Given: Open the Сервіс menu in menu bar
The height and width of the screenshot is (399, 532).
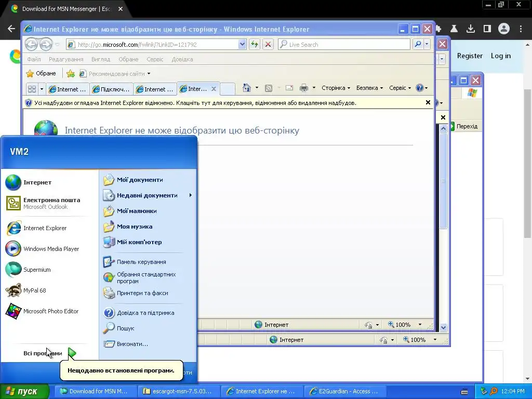Looking at the screenshot, I should pyautogui.click(x=155, y=59).
